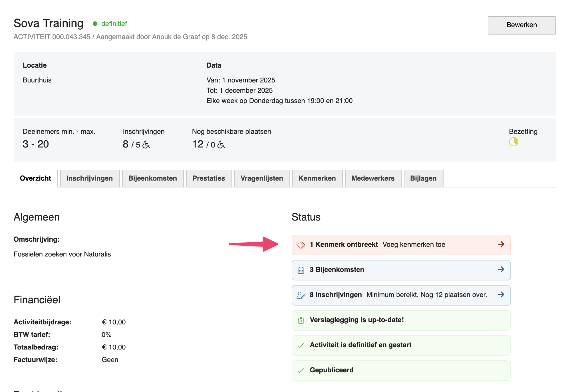Click the wheelchair icon next to Inschrijvingen count
The image size is (568, 392).
(146, 145)
